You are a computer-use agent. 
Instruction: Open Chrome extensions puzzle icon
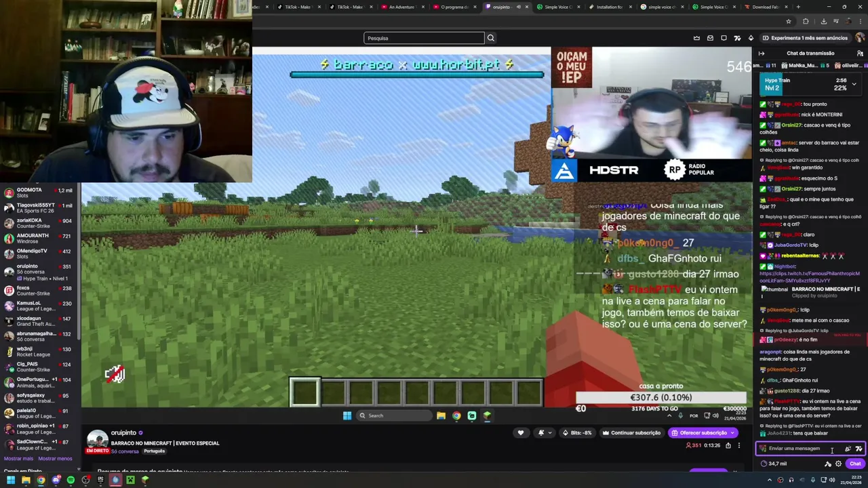805,21
